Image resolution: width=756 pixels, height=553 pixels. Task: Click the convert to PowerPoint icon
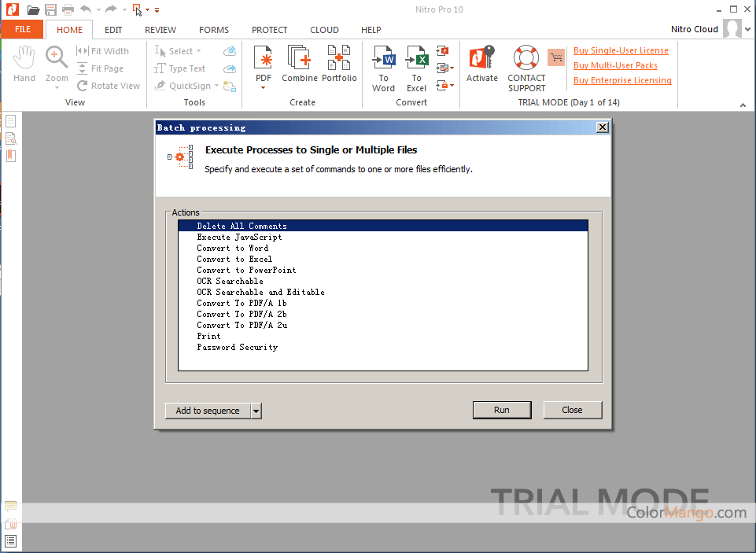pyautogui.click(x=442, y=50)
